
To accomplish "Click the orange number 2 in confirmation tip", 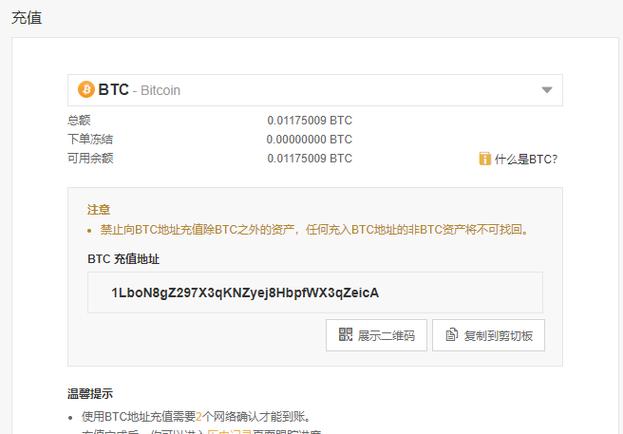I will 199,417.
